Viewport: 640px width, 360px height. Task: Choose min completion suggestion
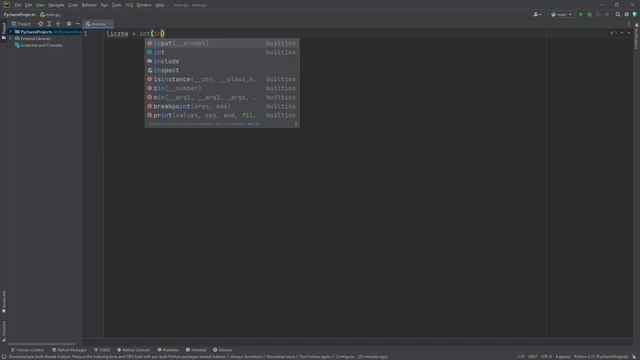222,97
